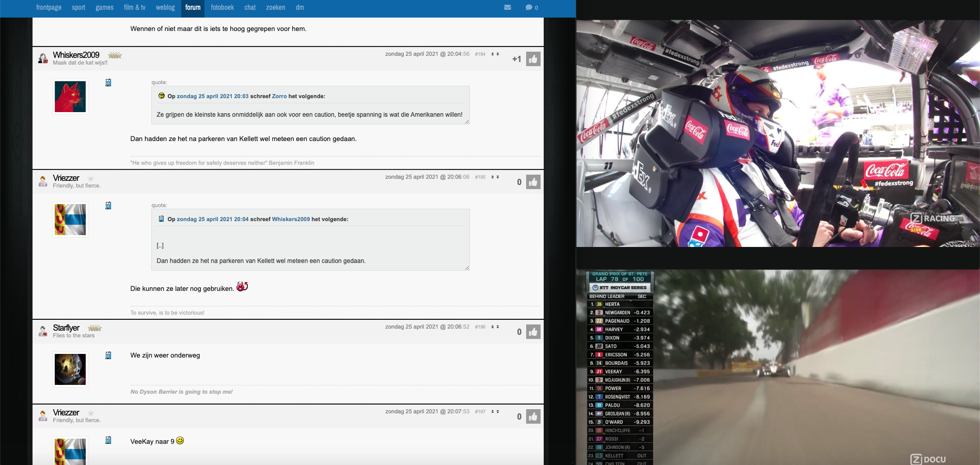The image size is (980, 465).
Task: Open Vriezzer's profile from post #197 header
Action: tap(66, 412)
